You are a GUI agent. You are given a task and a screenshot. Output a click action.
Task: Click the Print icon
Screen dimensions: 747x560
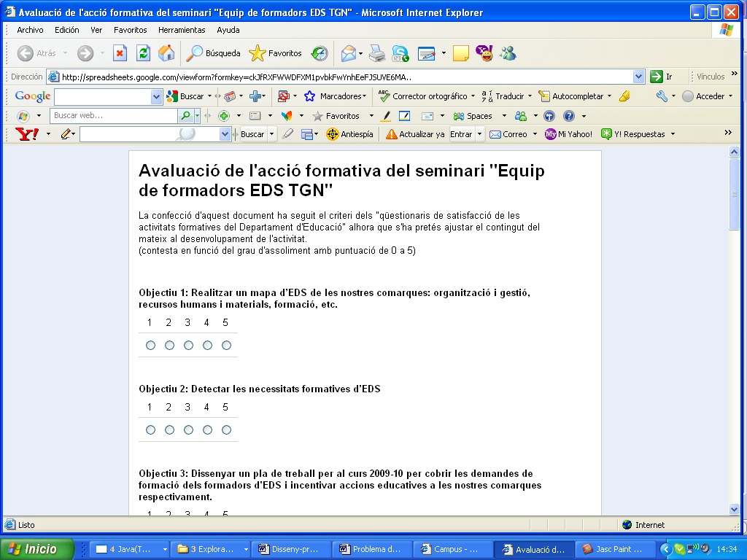[x=376, y=53]
